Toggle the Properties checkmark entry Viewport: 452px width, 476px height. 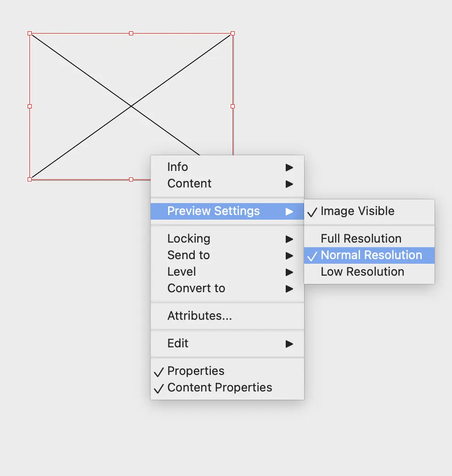coord(227,371)
